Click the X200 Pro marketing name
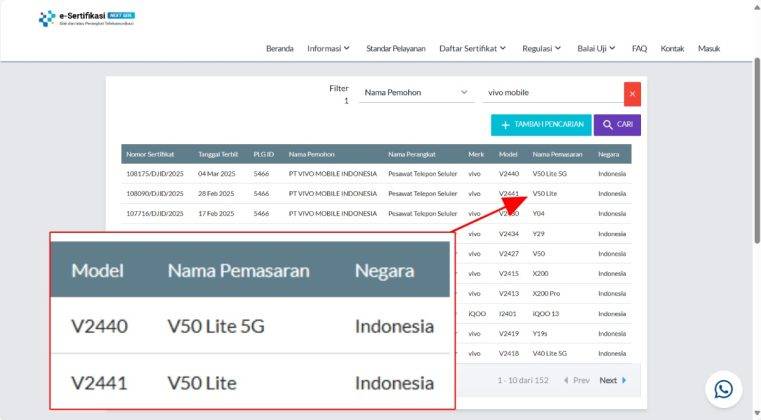 (546, 293)
